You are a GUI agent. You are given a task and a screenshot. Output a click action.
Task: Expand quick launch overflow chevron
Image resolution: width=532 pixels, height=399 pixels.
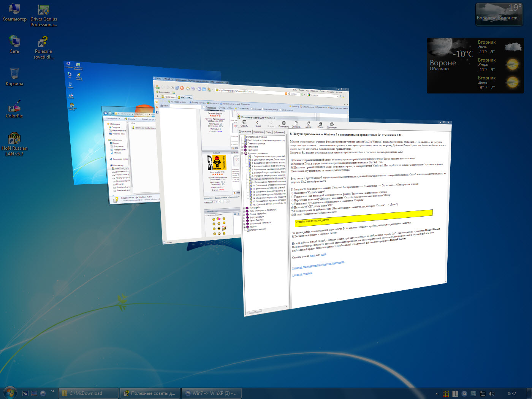point(52,391)
